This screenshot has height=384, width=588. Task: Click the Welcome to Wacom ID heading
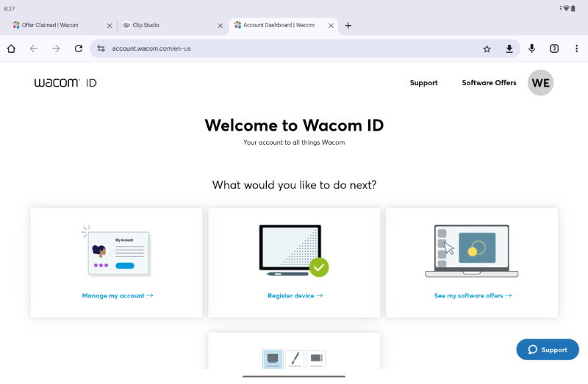coord(295,125)
